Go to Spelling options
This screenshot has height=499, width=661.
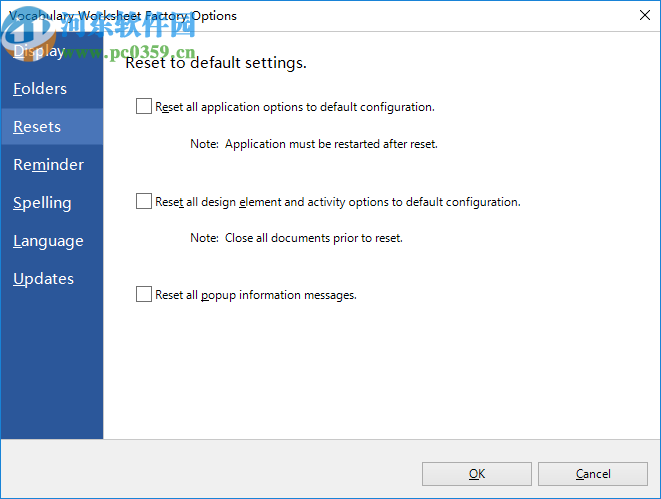[52, 203]
